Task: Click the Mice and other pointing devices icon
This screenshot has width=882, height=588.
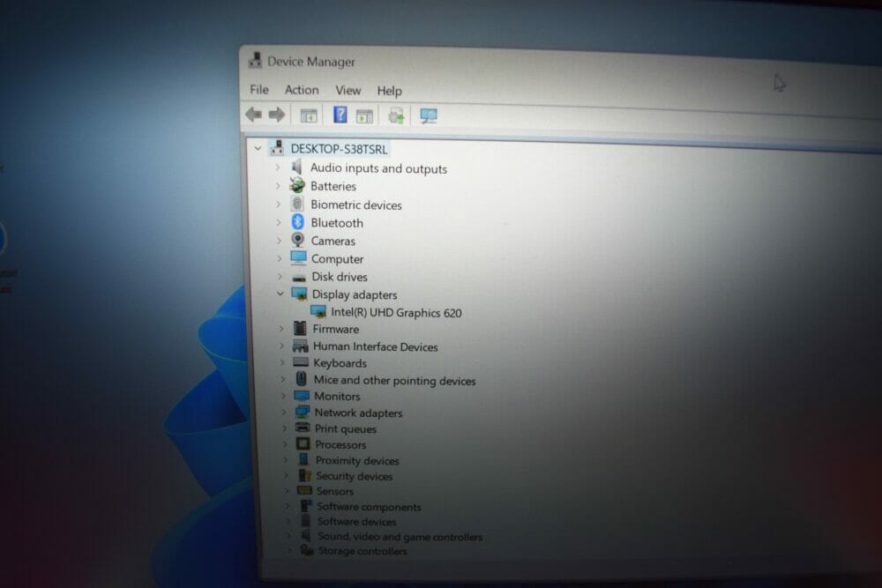Action: (x=302, y=379)
